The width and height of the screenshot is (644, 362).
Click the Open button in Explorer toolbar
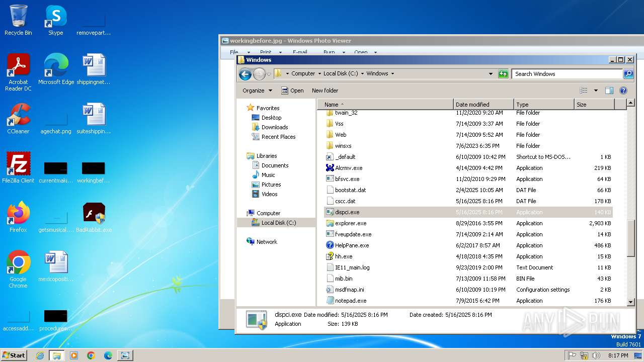point(292,90)
